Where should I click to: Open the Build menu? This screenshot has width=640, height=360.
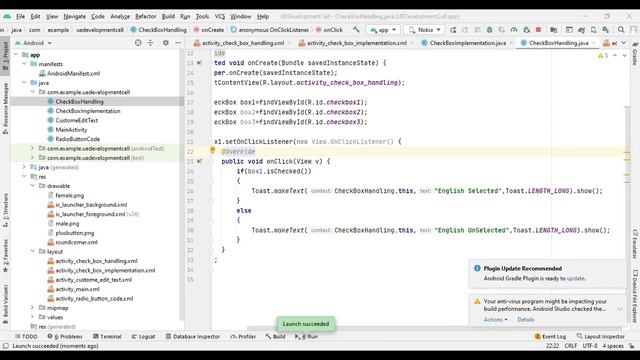point(168,16)
